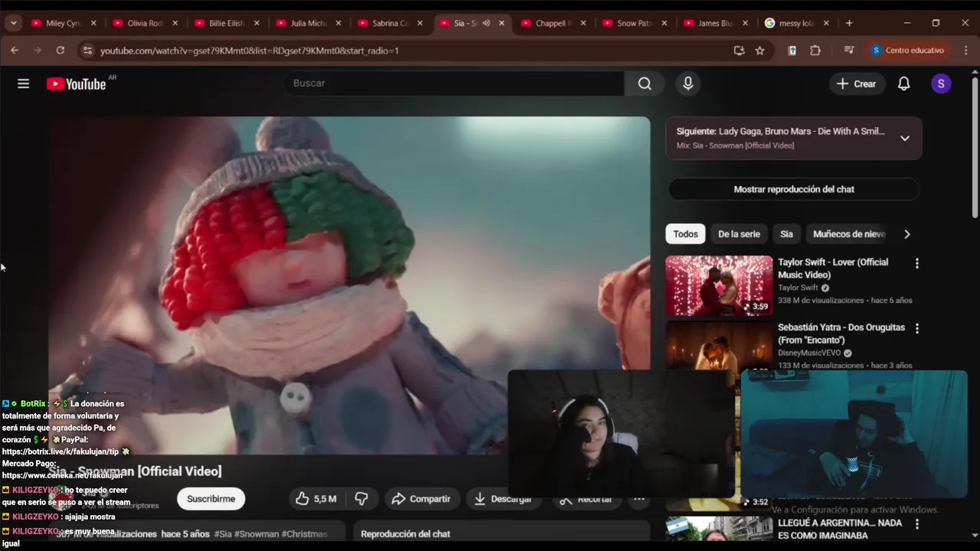Start voice search with the microphone
Image resolution: width=980 pixels, height=551 pixels.
688,83
